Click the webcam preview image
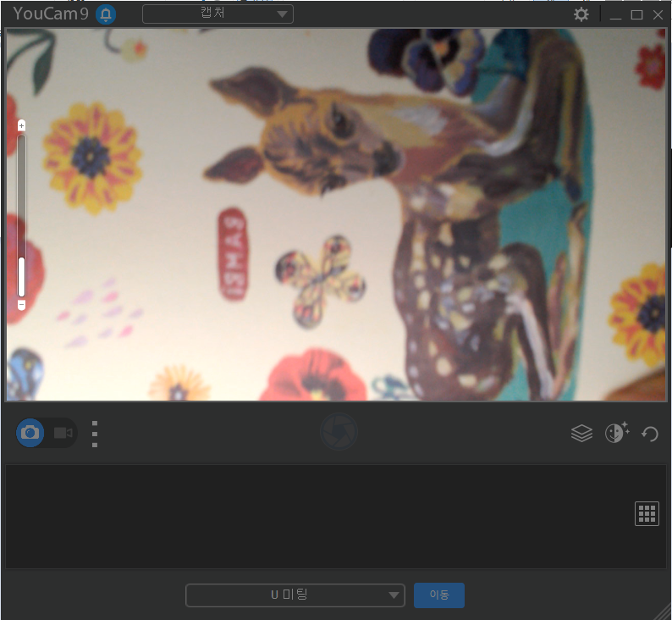 (337, 215)
